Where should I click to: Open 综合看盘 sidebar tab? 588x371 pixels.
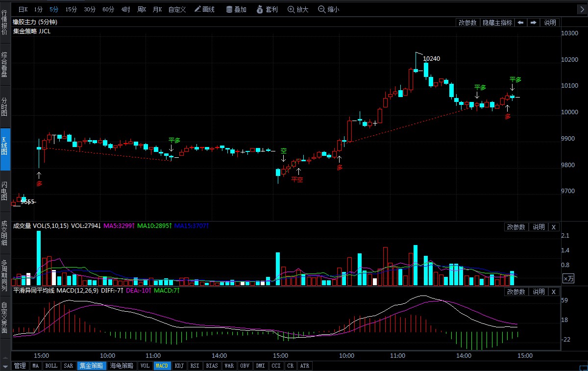click(5, 64)
